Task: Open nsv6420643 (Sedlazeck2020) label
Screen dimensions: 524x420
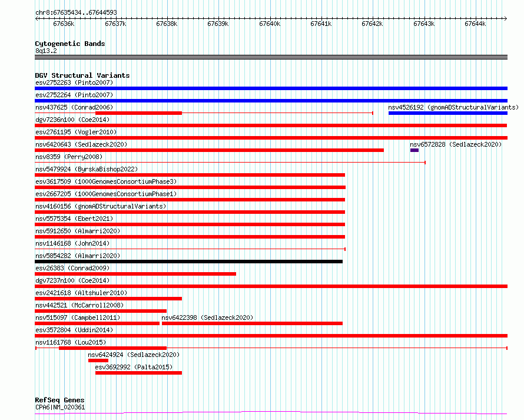Action: tap(81, 144)
